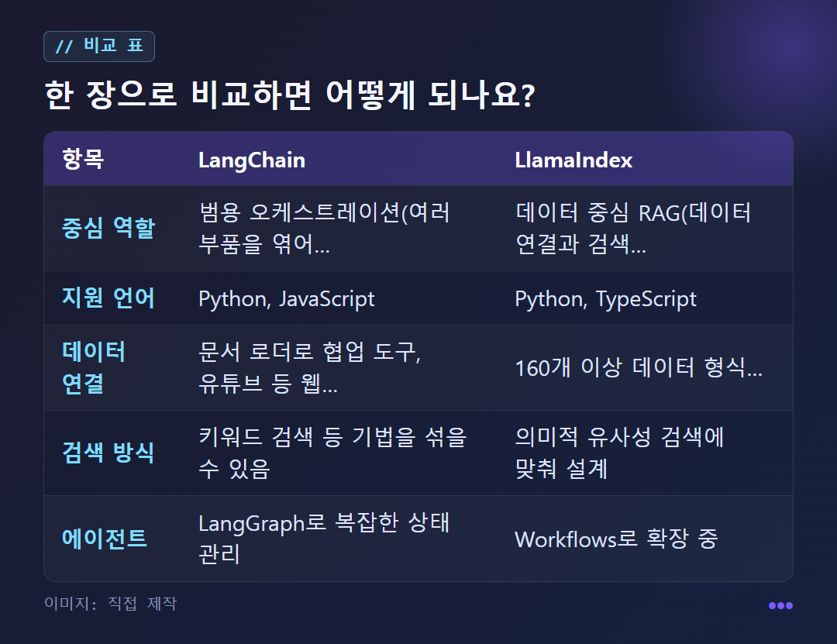The height and width of the screenshot is (644, 837).
Task: Click the cell '문서 로더로 협업 도구, 유튜브 등 웹...'
Action: [x=309, y=367]
